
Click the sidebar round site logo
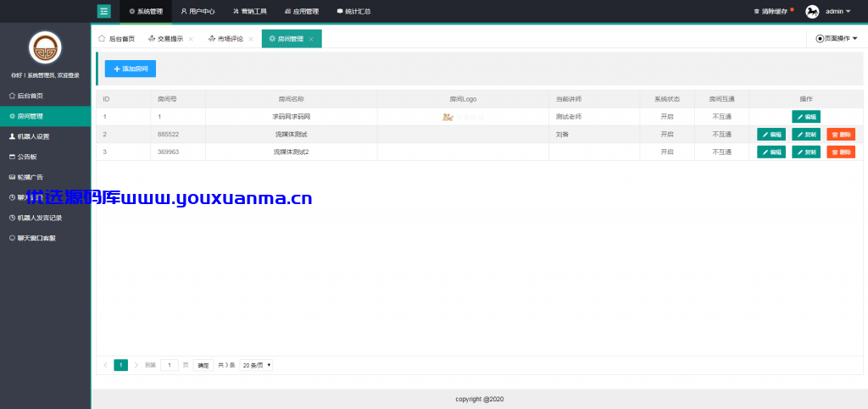click(46, 48)
